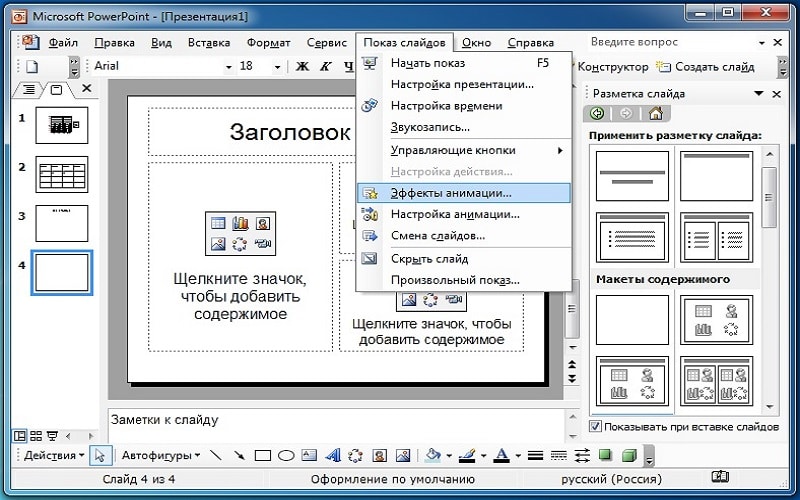Click the Fill Color bucket icon
This screenshot has width=800, height=500.
(x=433, y=455)
